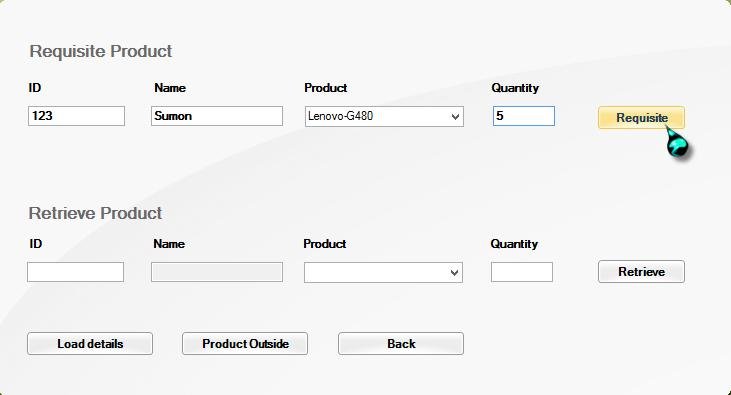
Task: Click the Name label above Sumon
Action: [x=170, y=88]
